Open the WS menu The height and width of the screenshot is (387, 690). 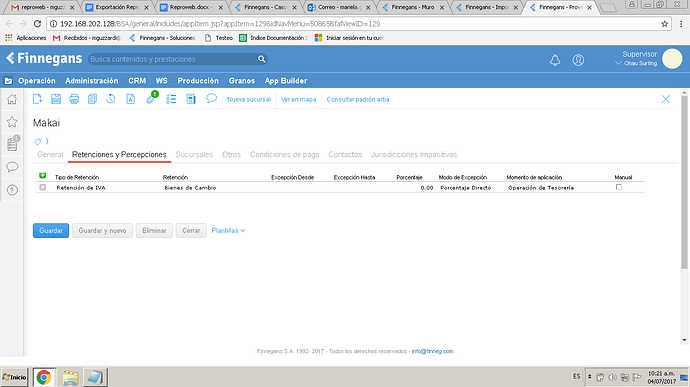point(161,81)
